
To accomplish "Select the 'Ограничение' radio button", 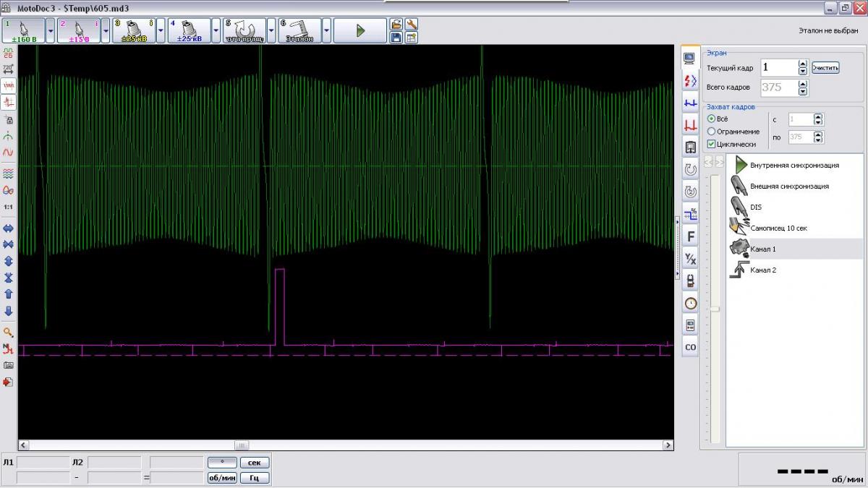I will coord(711,132).
